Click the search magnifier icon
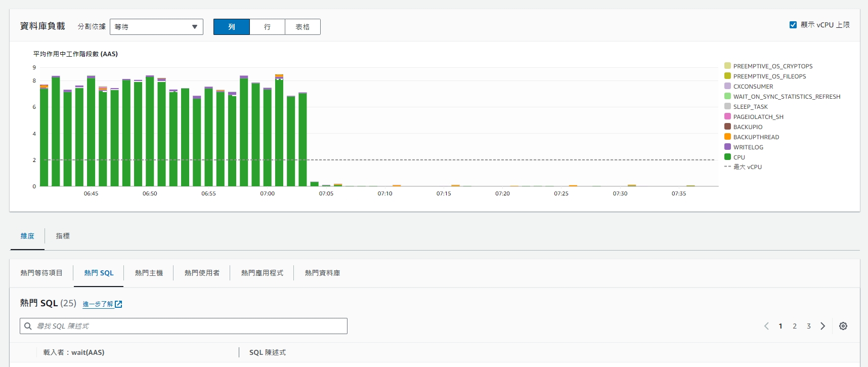Viewport: 868px width, 367px height. [x=28, y=326]
